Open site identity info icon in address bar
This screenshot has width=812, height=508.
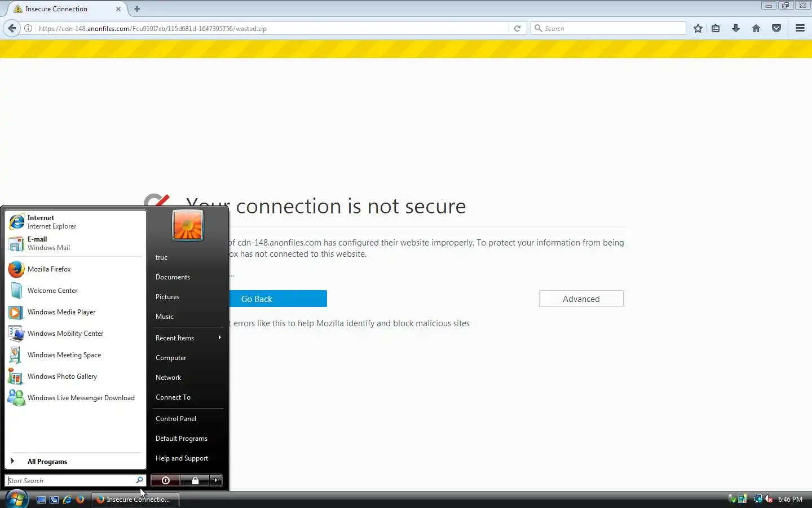click(x=28, y=28)
